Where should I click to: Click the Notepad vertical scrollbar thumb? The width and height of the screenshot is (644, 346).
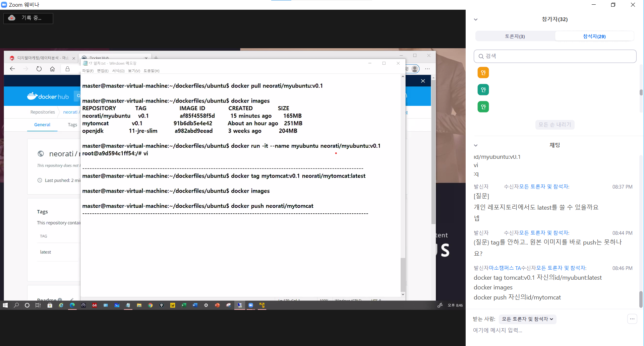pyautogui.click(x=403, y=274)
